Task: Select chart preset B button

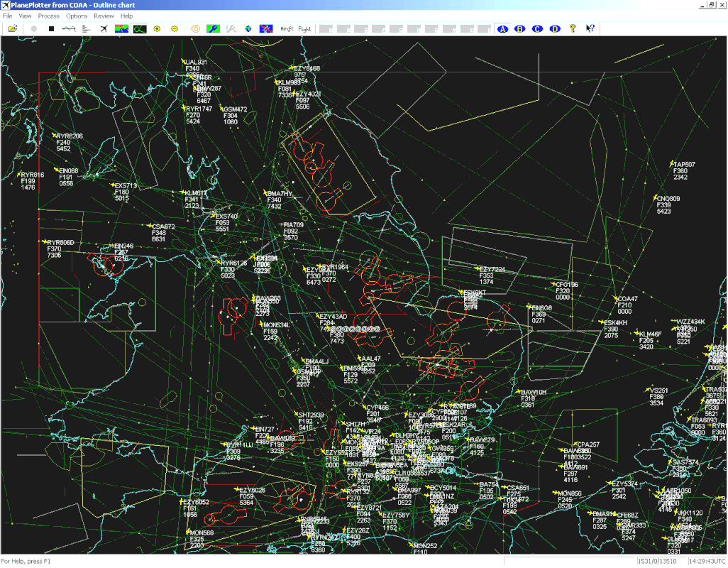Action: click(x=520, y=29)
